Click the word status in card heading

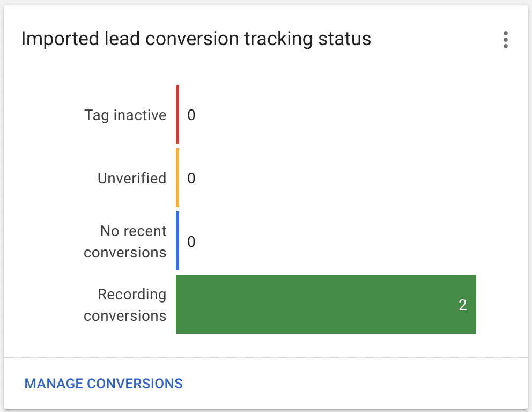click(x=344, y=39)
